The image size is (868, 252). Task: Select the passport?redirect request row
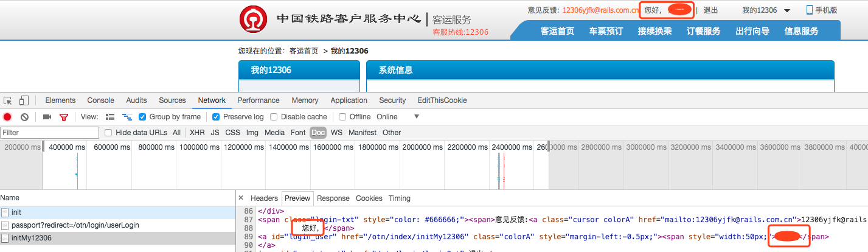(x=117, y=225)
